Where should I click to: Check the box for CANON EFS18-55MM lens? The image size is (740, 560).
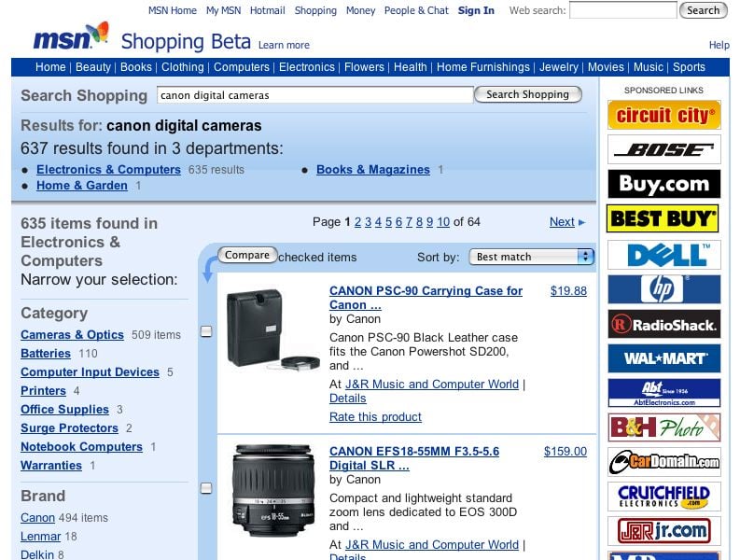[206, 488]
